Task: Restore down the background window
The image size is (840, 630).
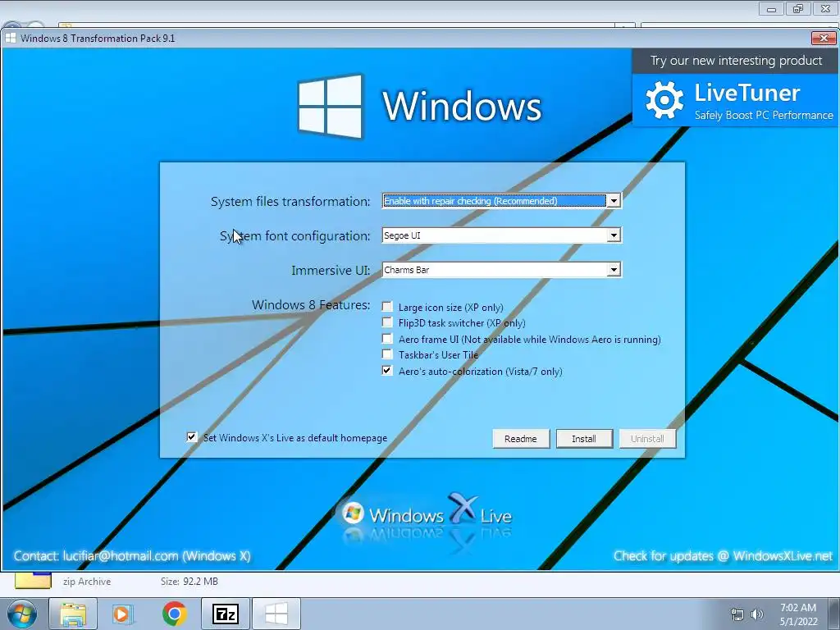Action: point(798,8)
